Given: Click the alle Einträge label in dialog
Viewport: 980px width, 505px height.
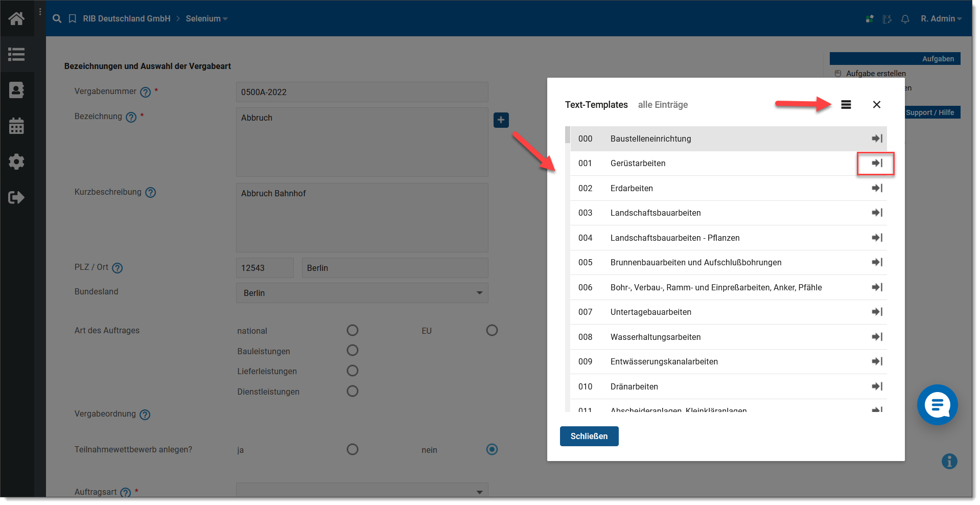Looking at the screenshot, I should (x=663, y=105).
